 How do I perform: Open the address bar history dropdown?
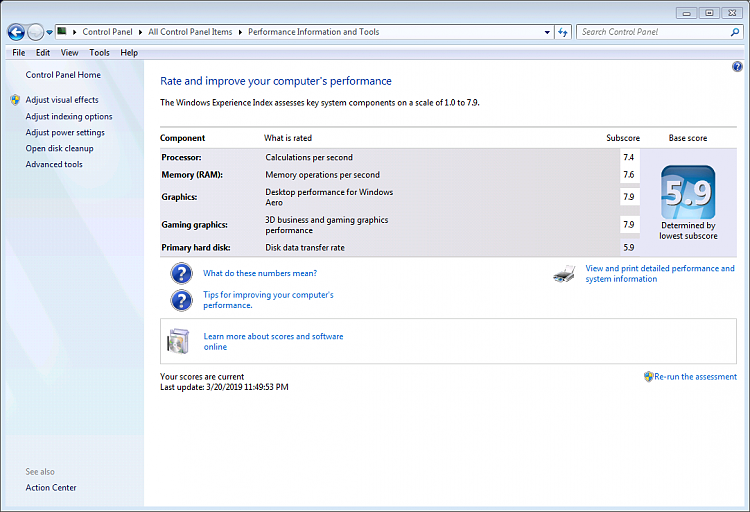tap(547, 32)
